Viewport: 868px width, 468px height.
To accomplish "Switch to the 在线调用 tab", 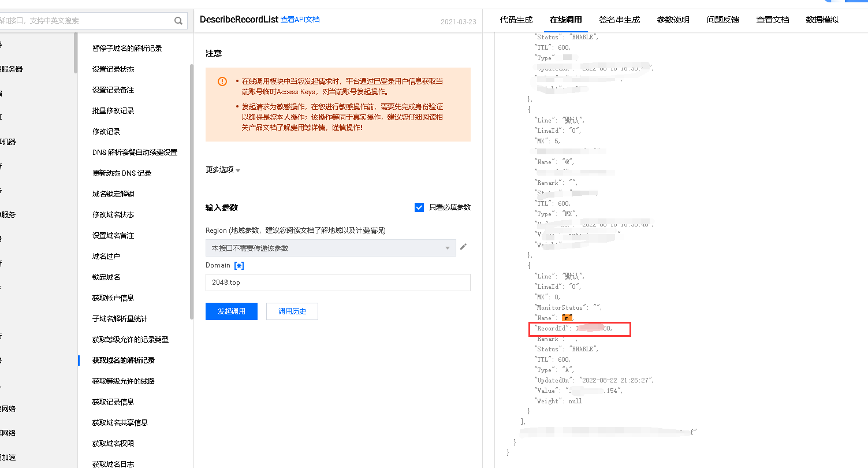I will (566, 20).
